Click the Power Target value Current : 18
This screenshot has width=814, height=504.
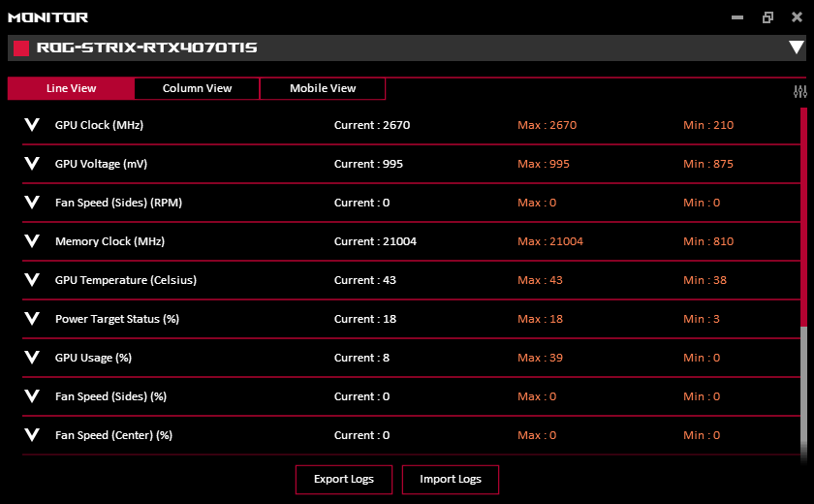[365, 319]
